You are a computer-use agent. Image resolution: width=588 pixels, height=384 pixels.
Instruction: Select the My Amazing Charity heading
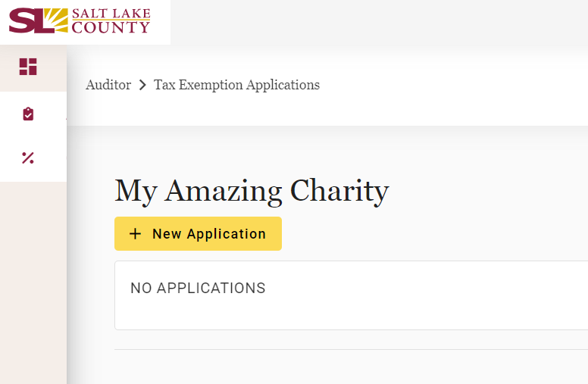click(x=252, y=191)
